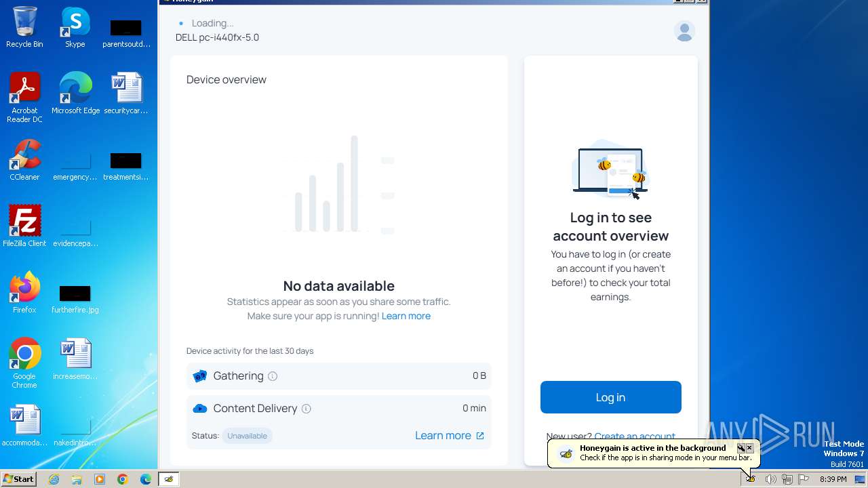868x488 pixels.
Task: Close the Honeygain notification balloon
Action: pyautogui.click(x=749, y=448)
